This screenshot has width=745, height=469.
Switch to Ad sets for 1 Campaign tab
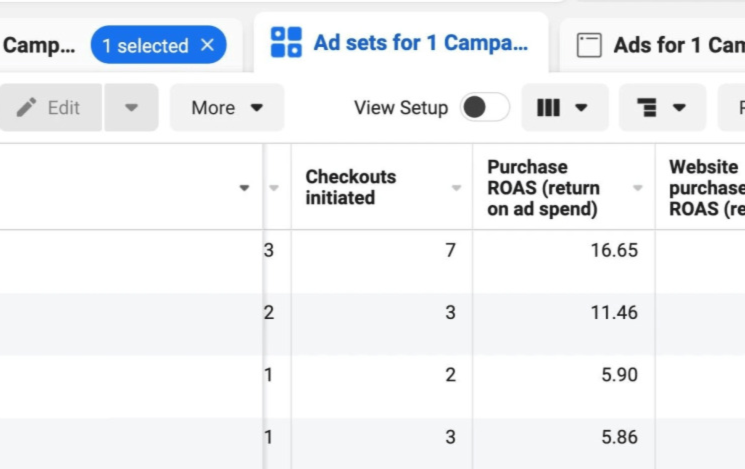[420, 43]
